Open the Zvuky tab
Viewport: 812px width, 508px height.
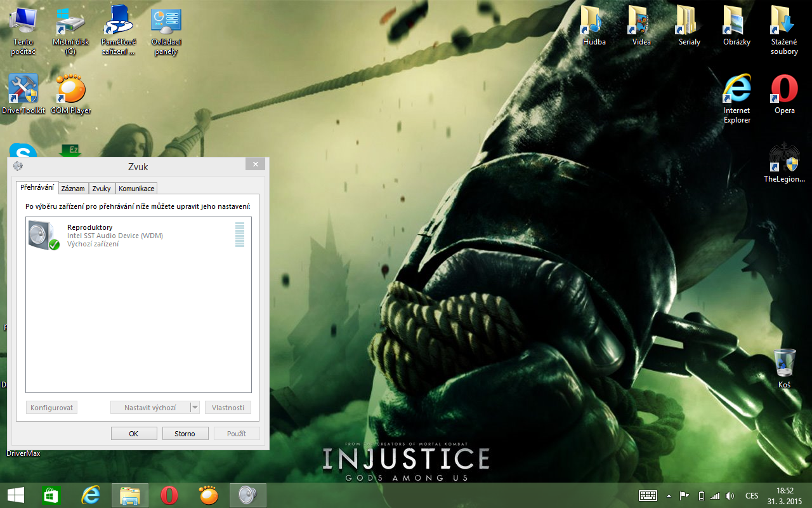click(x=101, y=189)
